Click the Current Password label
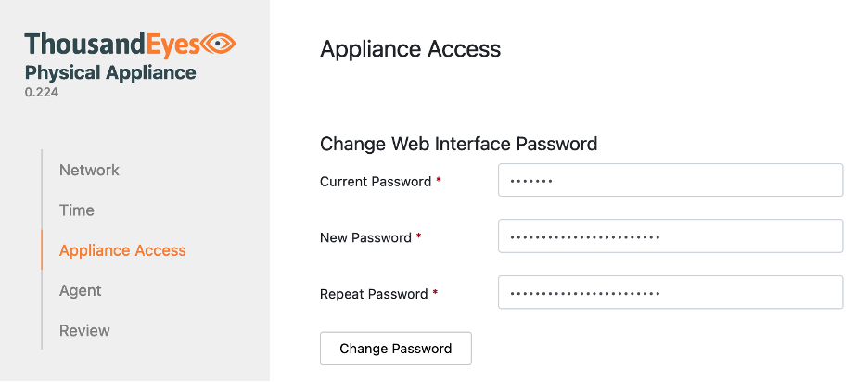 click(x=376, y=182)
